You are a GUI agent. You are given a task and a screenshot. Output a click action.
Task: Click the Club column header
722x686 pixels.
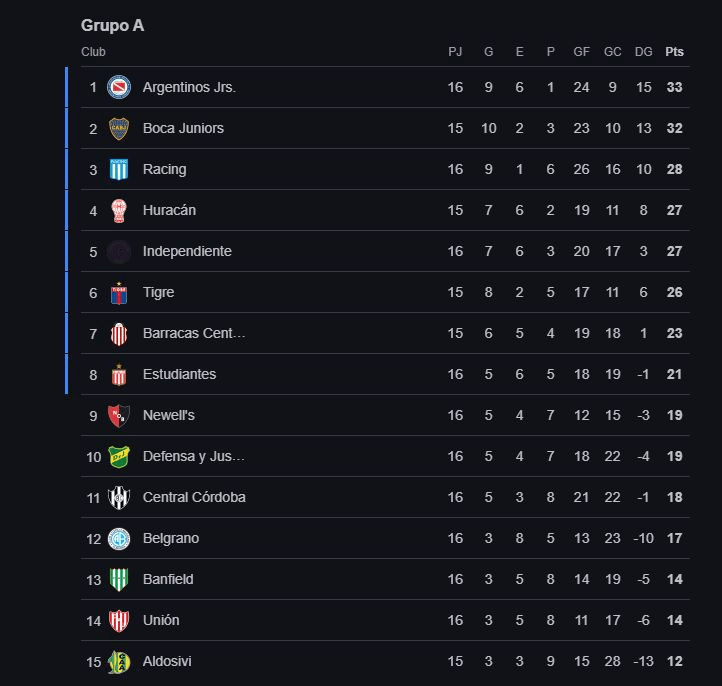(93, 52)
